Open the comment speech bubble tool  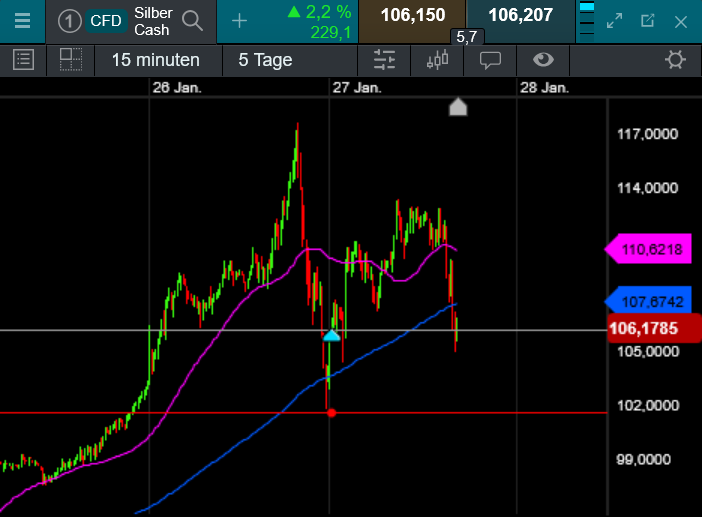[490, 60]
